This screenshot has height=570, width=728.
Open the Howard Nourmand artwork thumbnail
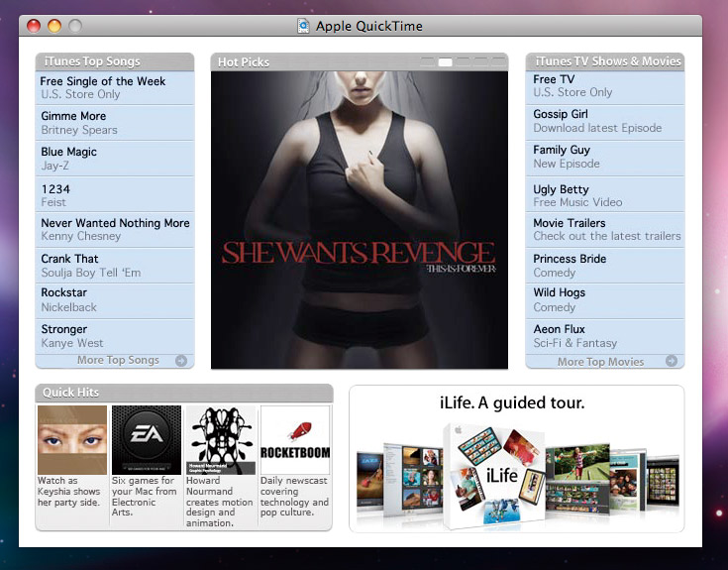(221, 440)
